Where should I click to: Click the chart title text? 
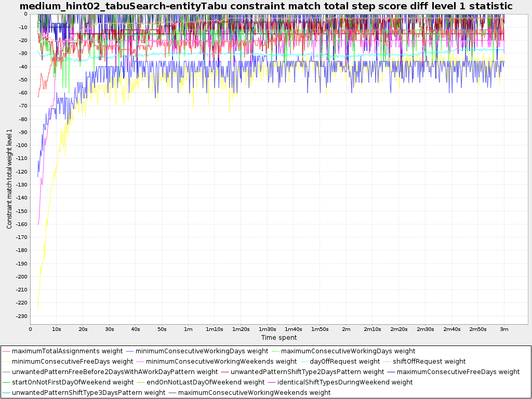click(x=265, y=6)
